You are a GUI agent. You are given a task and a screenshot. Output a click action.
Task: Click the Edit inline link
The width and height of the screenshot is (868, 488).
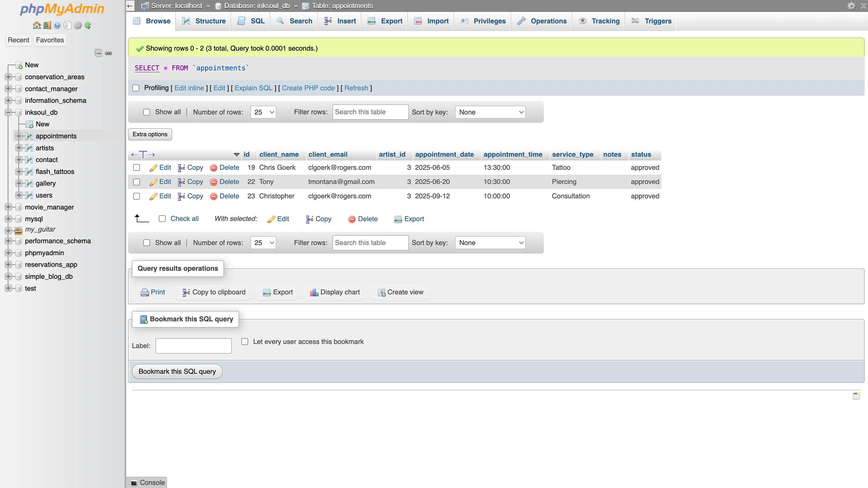click(x=189, y=88)
